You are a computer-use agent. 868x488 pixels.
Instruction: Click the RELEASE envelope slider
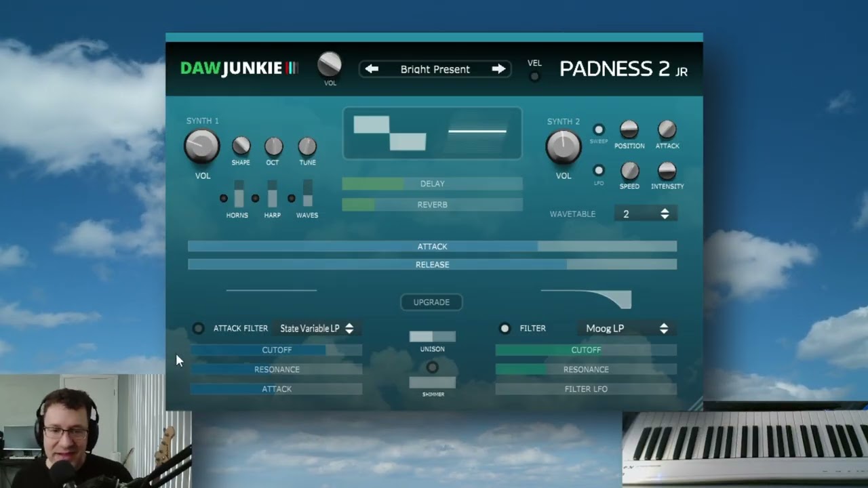click(x=432, y=264)
